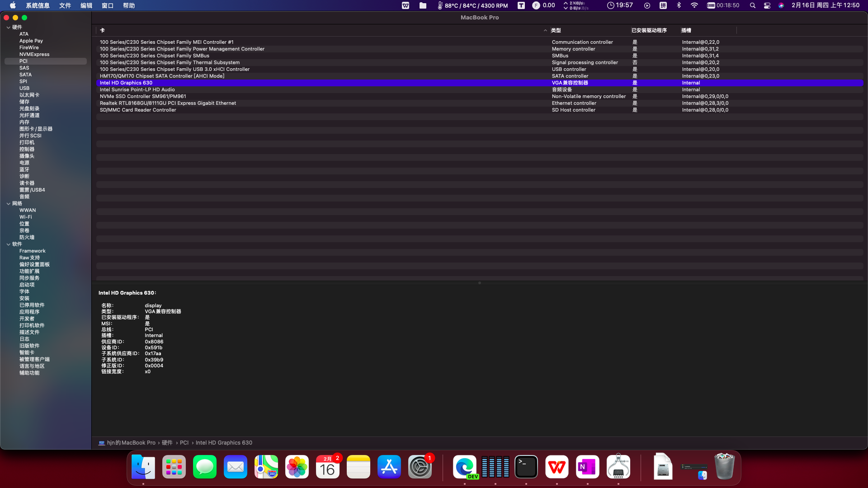
Task: Open System Preferences gear in Dock
Action: click(420, 467)
